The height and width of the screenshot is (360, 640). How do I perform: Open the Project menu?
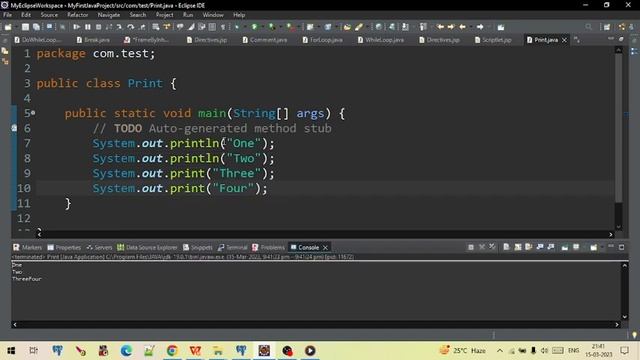pos(164,15)
